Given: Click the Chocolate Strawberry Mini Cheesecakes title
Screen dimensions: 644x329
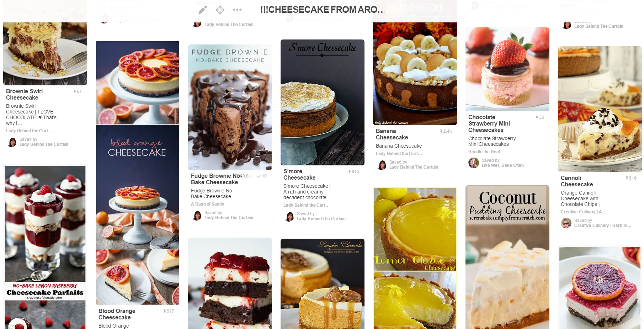Looking at the screenshot, I should coord(489,124).
